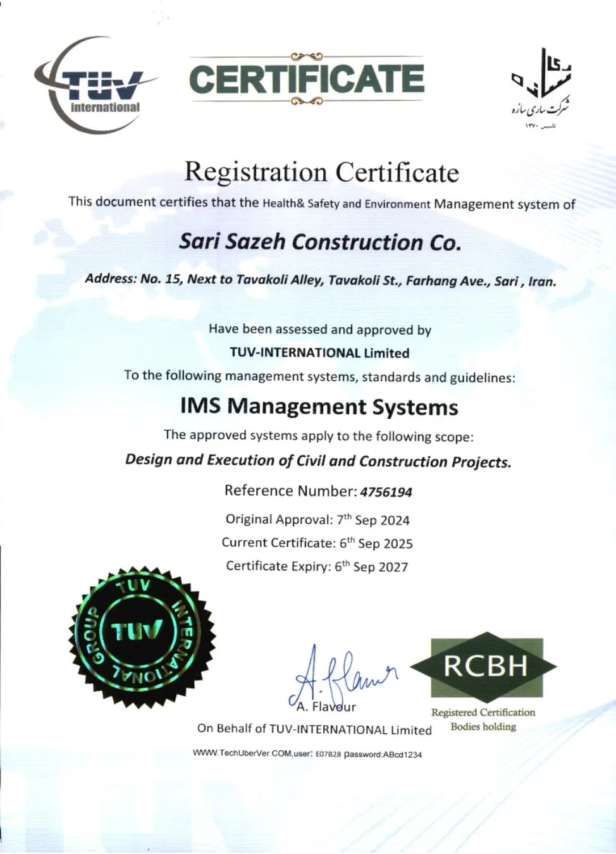Screen dimensions: 616x854
Task: Click the "This document certifies that" sentence
Action: [x=322, y=203]
